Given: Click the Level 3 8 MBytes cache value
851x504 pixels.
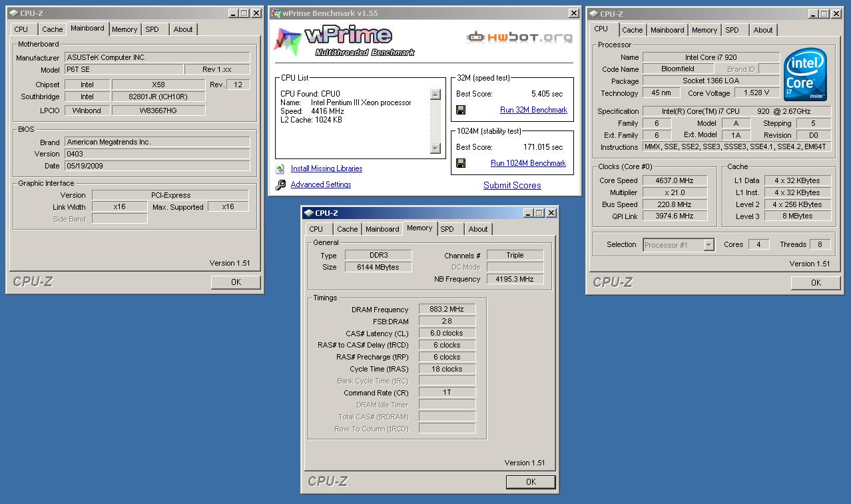Looking at the screenshot, I should (796, 216).
